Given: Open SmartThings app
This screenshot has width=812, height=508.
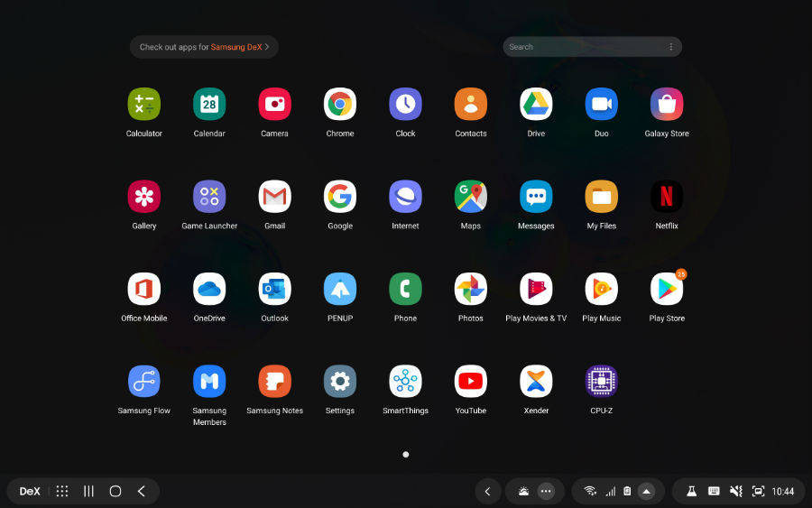Looking at the screenshot, I should pyautogui.click(x=405, y=382).
